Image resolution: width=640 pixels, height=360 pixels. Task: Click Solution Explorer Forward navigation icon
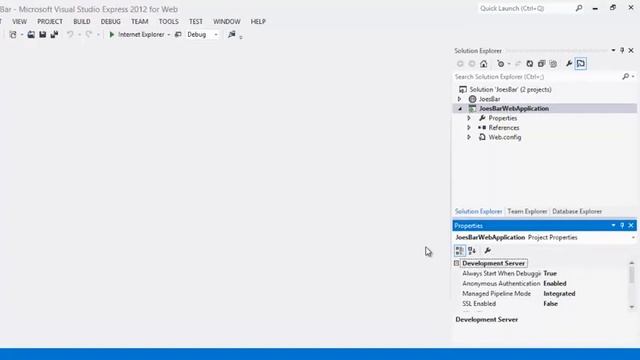(x=471, y=64)
